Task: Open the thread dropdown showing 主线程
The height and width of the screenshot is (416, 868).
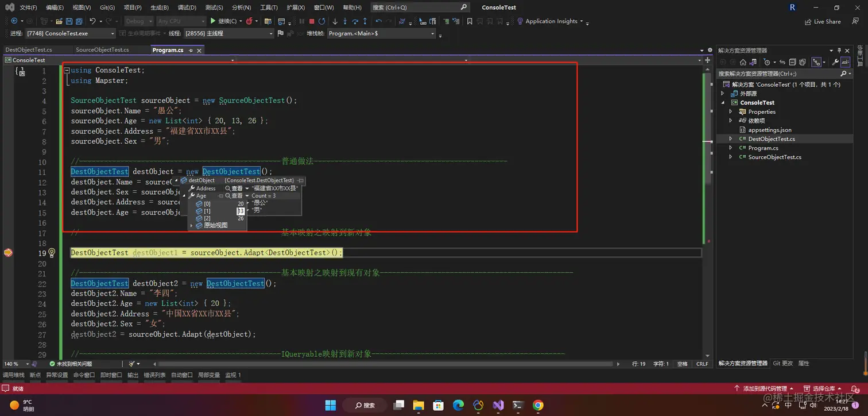Action: click(x=228, y=33)
